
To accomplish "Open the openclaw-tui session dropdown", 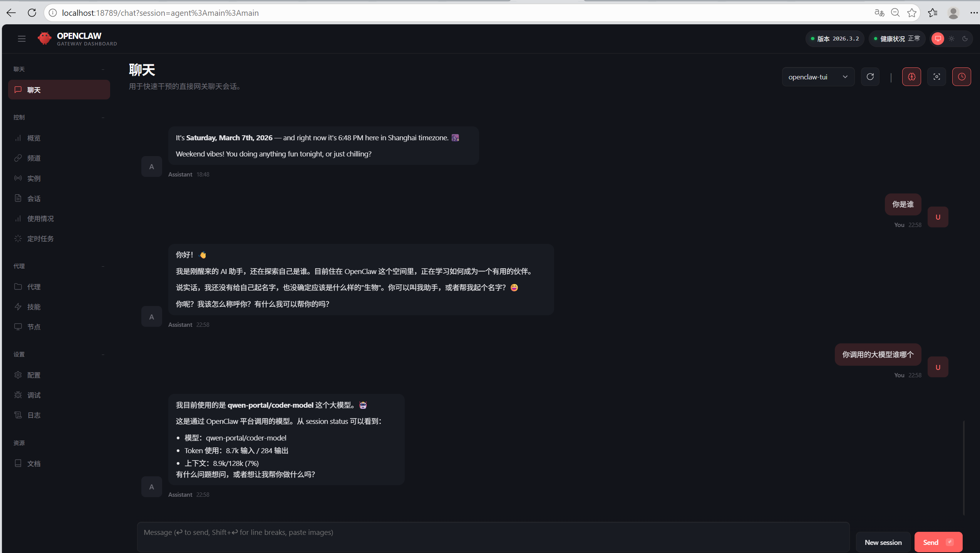I will click(x=818, y=77).
